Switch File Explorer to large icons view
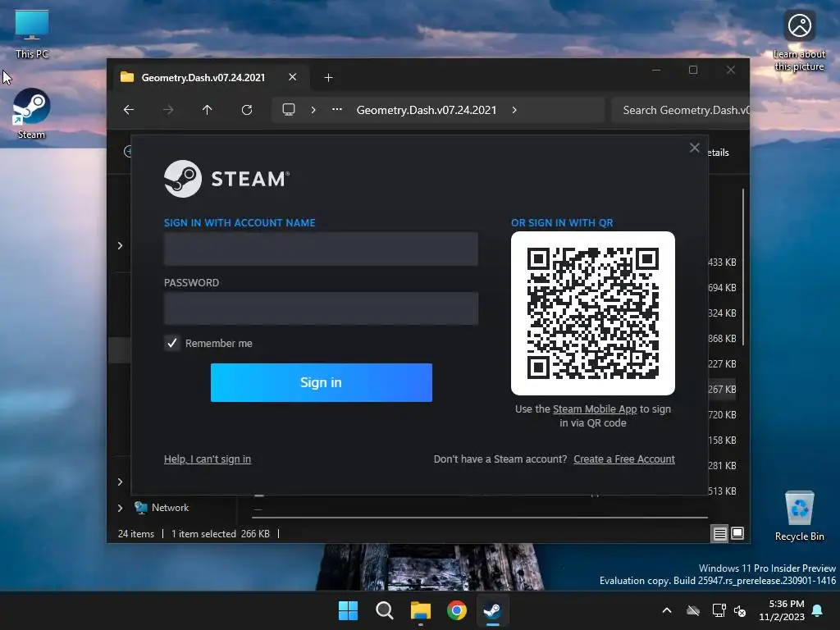The width and height of the screenshot is (840, 630). 737,533
